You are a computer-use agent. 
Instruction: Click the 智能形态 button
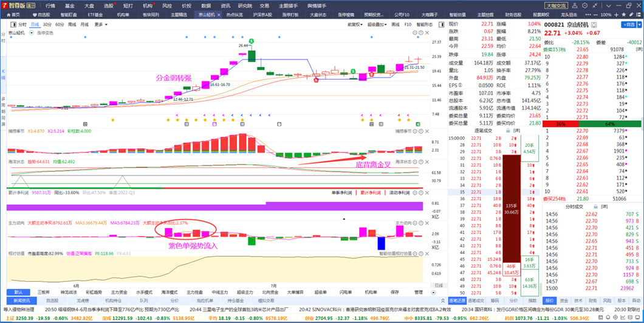[x=425, y=25]
